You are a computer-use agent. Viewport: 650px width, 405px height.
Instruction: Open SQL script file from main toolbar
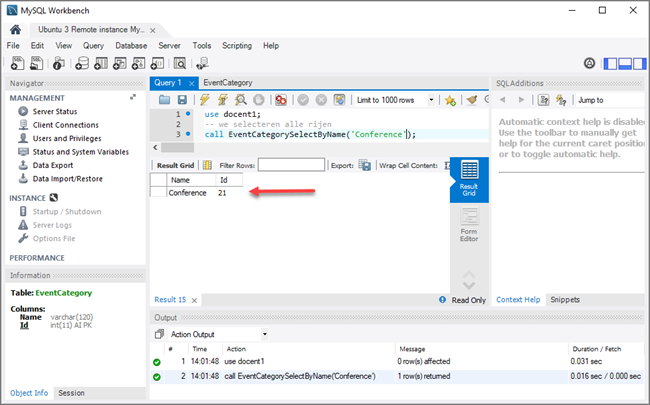[x=36, y=63]
